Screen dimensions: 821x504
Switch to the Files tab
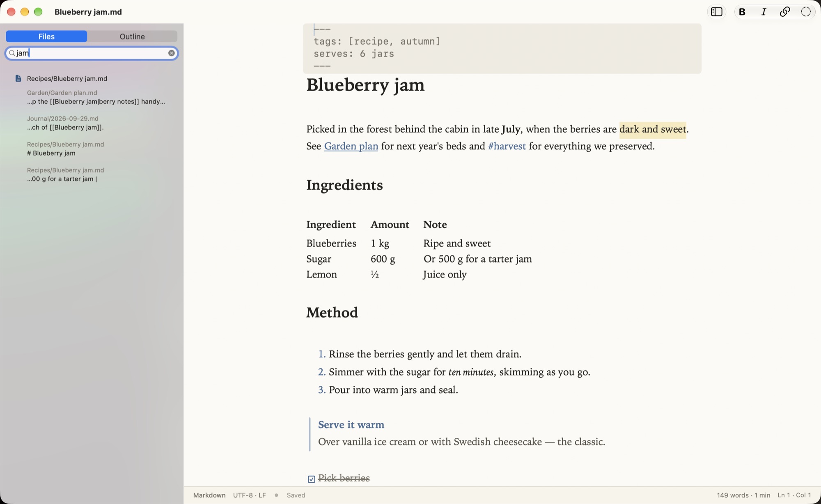46,37
